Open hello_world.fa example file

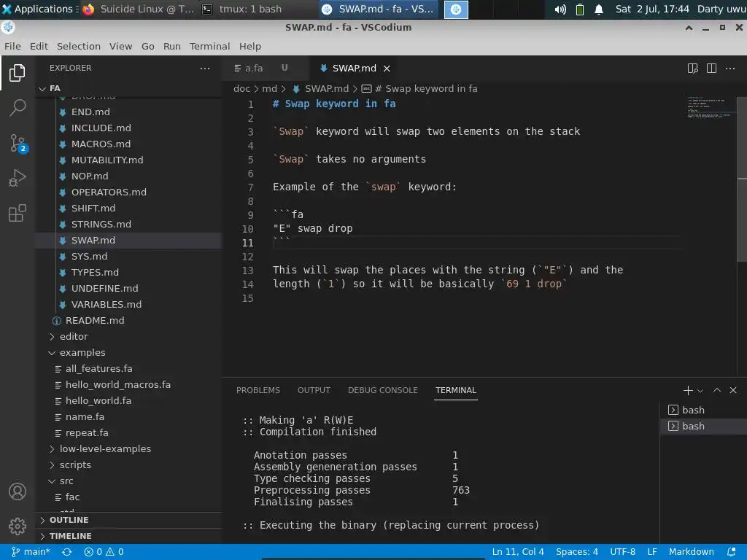(x=98, y=401)
